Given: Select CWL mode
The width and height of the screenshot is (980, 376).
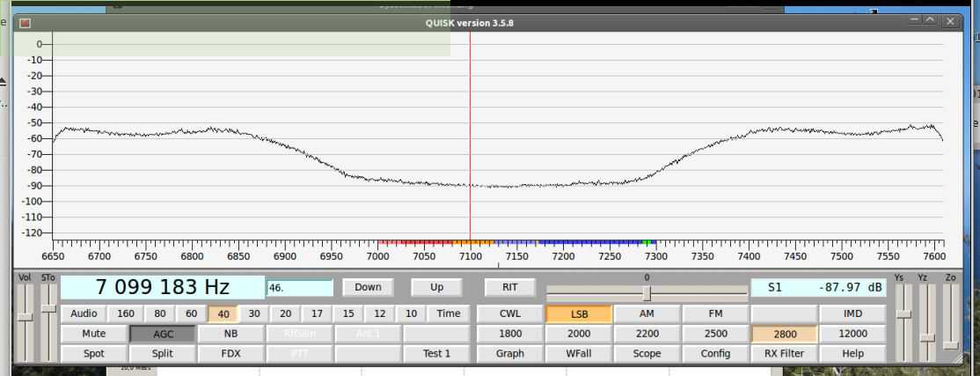Looking at the screenshot, I should (x=510, y=314).
